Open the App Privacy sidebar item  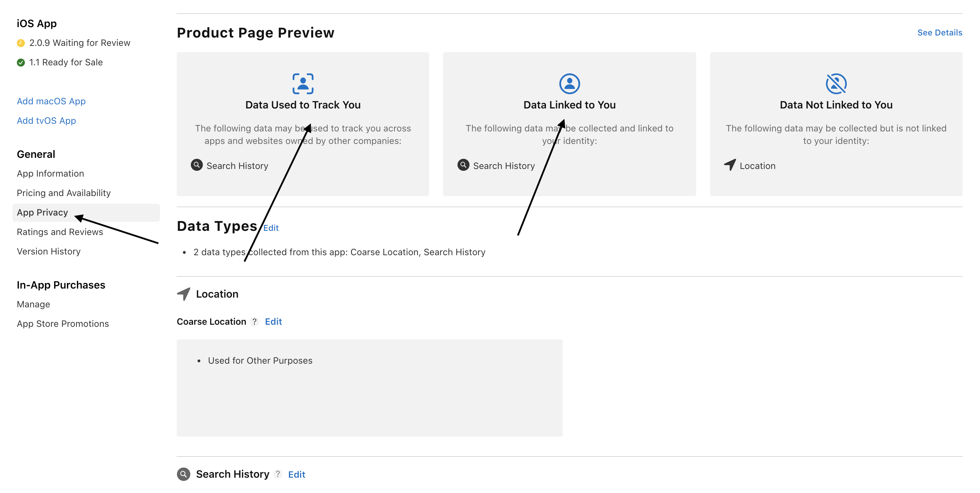pyautogui.click(x=43, y=213)
